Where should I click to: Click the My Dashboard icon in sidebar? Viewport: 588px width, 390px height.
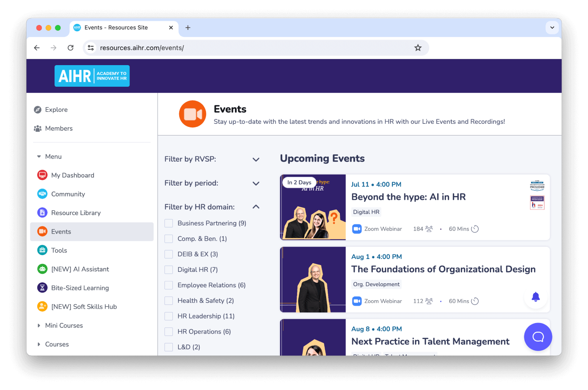point(42,175)
